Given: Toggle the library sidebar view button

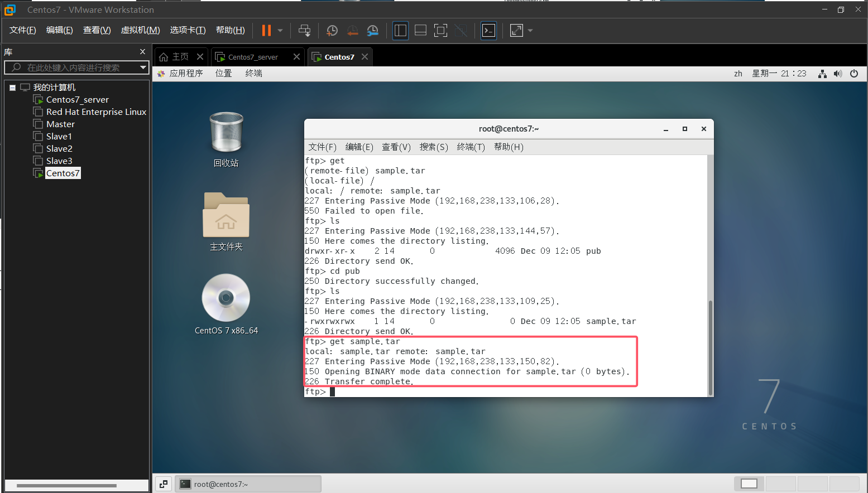Looking at the screenshot, I should (x=400, y=31).
